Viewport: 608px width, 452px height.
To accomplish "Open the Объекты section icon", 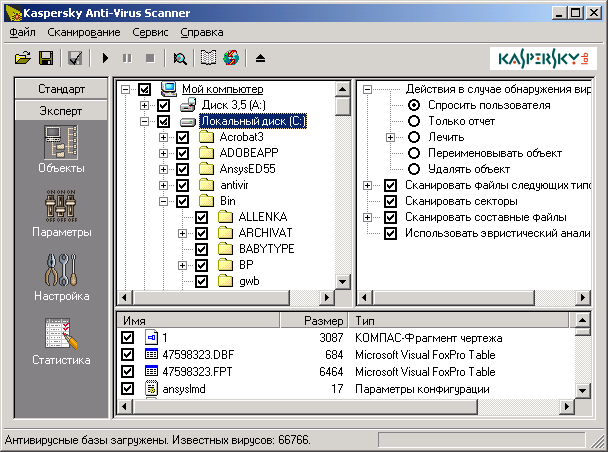I will coord(61,143).
